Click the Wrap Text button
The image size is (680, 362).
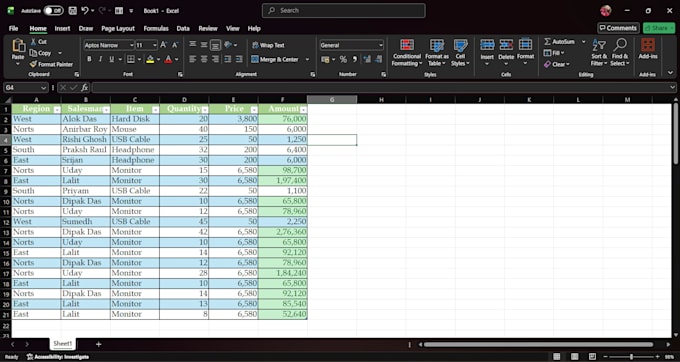tap(268, 45)
